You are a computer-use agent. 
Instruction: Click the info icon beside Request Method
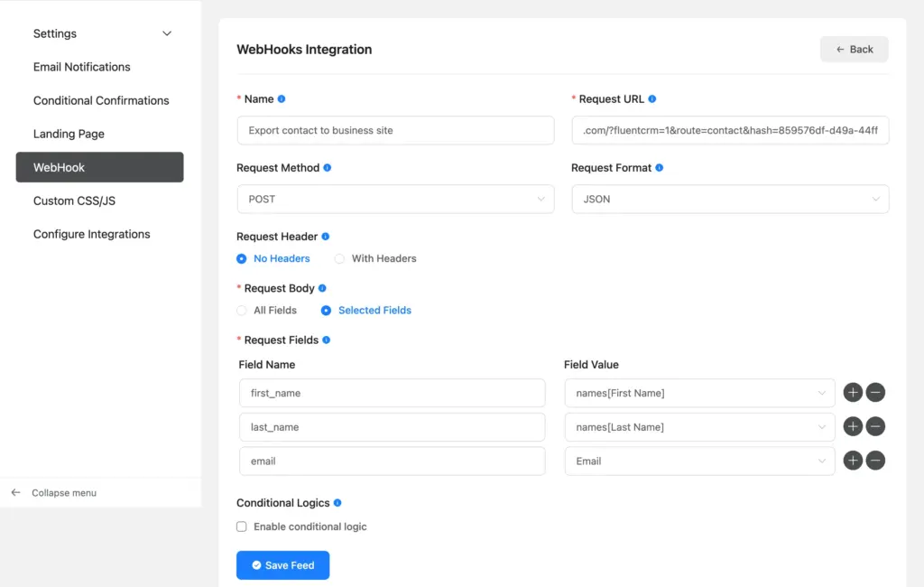coord(327,168)
